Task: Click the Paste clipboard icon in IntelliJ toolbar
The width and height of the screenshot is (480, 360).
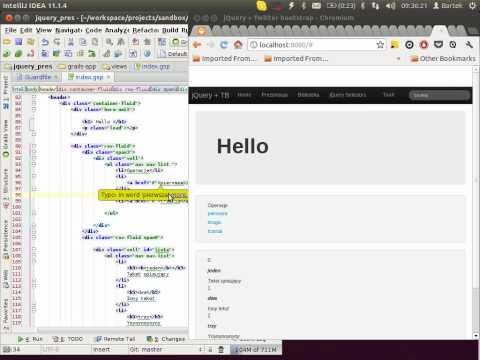Action: (x=95, y=42)
